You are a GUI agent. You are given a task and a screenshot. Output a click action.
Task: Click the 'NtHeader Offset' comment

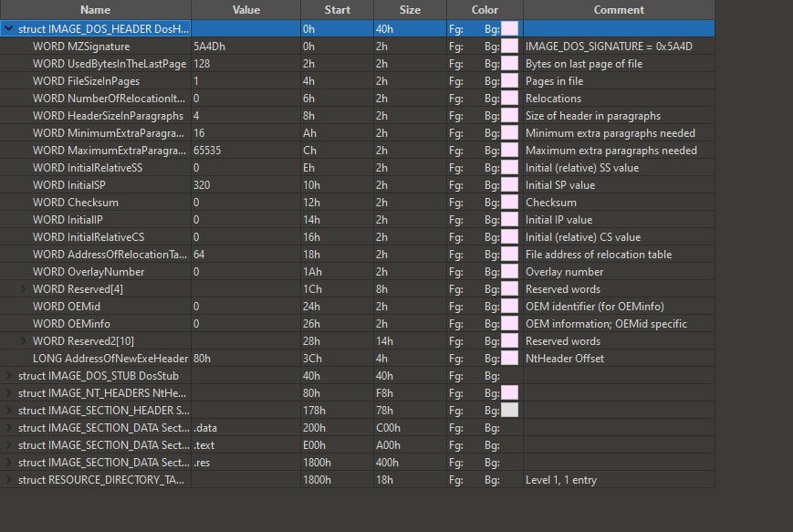[x=564, y=358]
